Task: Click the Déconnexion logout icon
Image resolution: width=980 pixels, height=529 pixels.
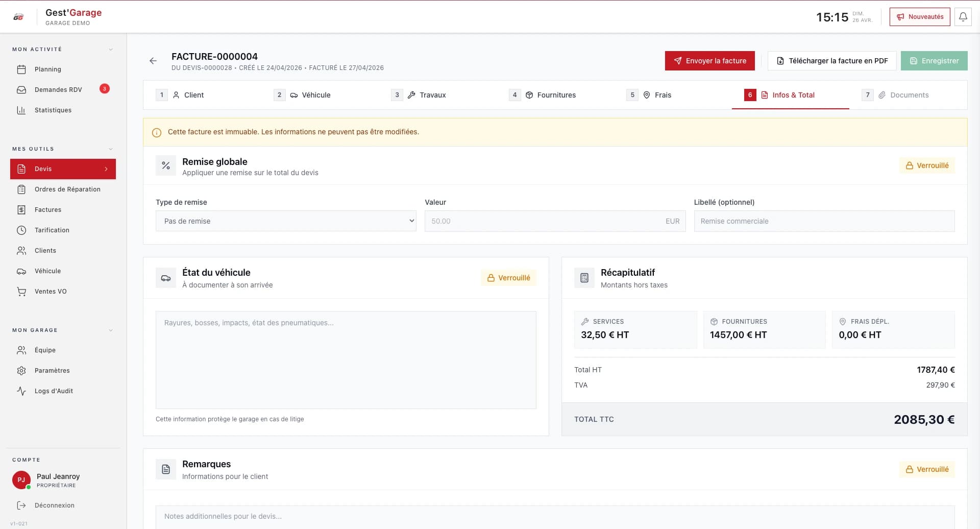Action: click(21, 506)
